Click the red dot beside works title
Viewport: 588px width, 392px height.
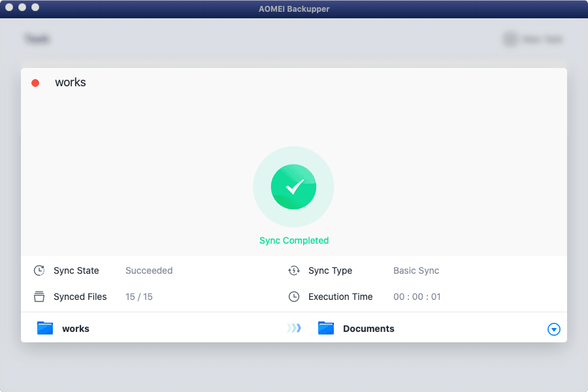point(35,83)
